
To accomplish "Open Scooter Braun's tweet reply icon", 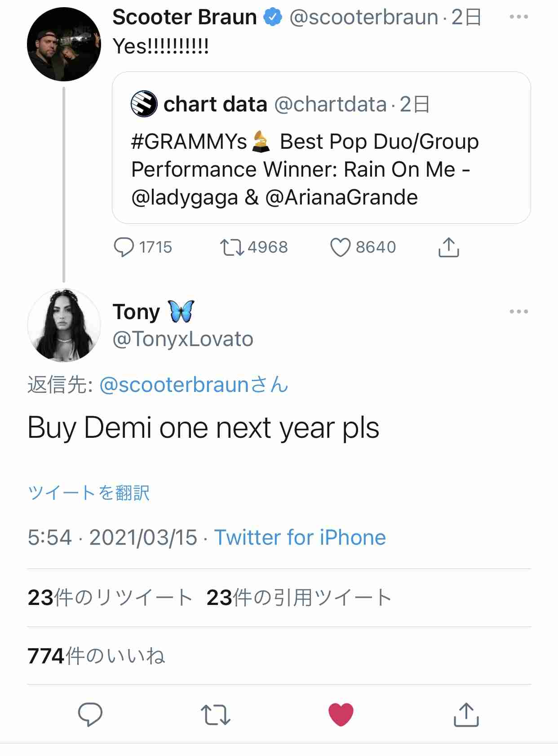I will tap(124, 247).
